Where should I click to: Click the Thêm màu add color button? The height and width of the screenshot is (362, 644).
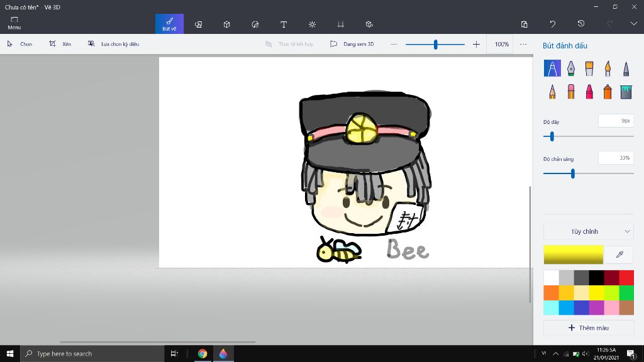click(589, 327)
